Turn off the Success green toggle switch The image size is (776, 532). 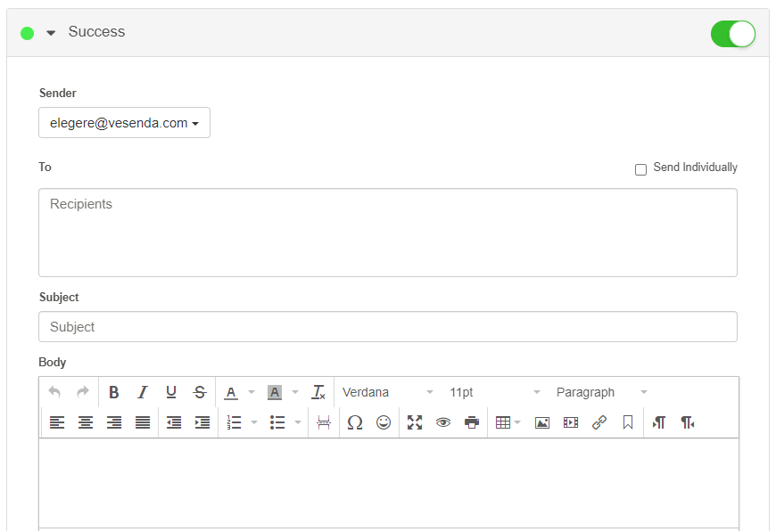coord(732,34)
